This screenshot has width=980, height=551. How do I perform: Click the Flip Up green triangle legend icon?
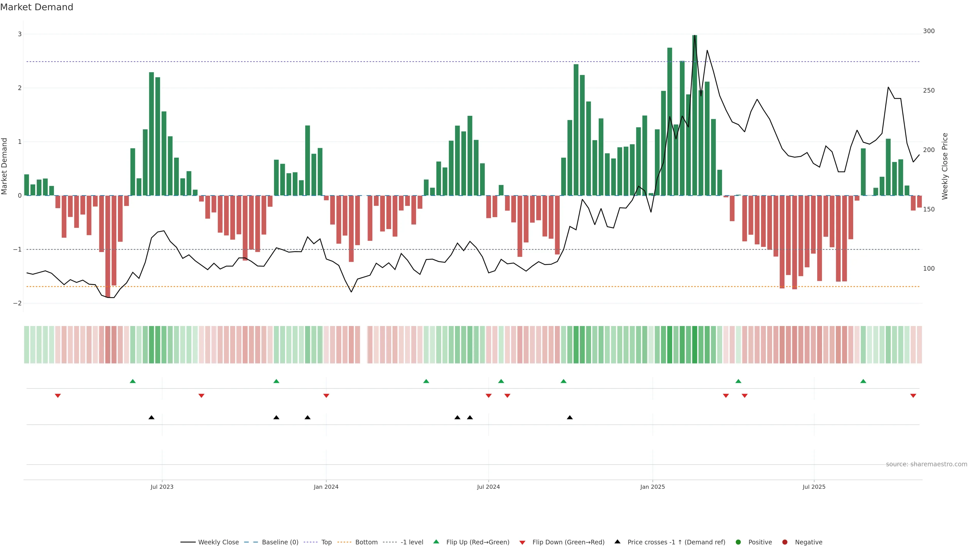436,542
